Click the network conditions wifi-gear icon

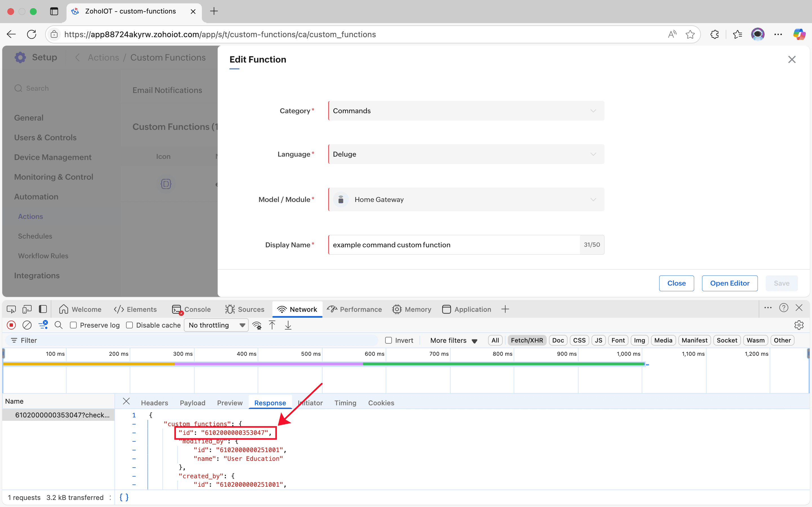click(x=257, y=325)
